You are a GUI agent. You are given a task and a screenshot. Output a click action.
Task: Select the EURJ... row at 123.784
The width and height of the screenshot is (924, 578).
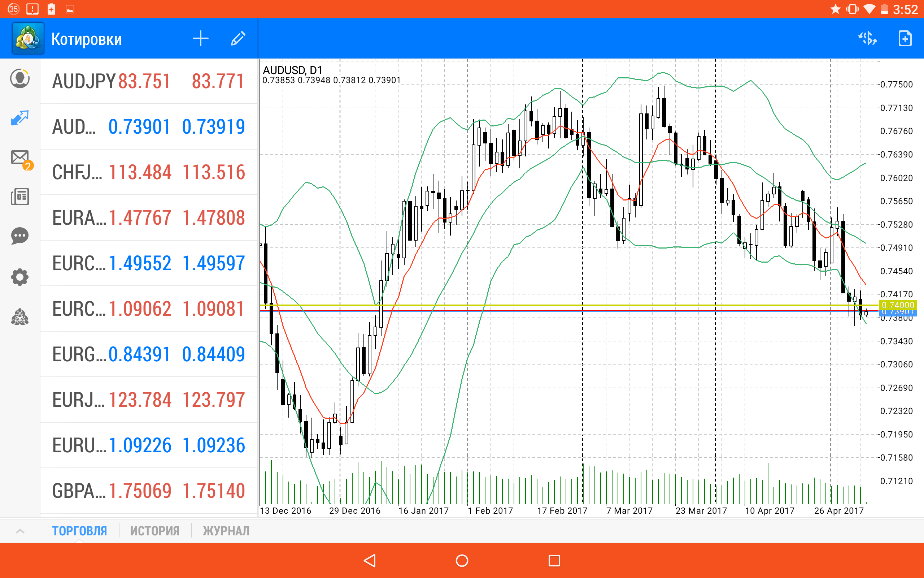149,400
